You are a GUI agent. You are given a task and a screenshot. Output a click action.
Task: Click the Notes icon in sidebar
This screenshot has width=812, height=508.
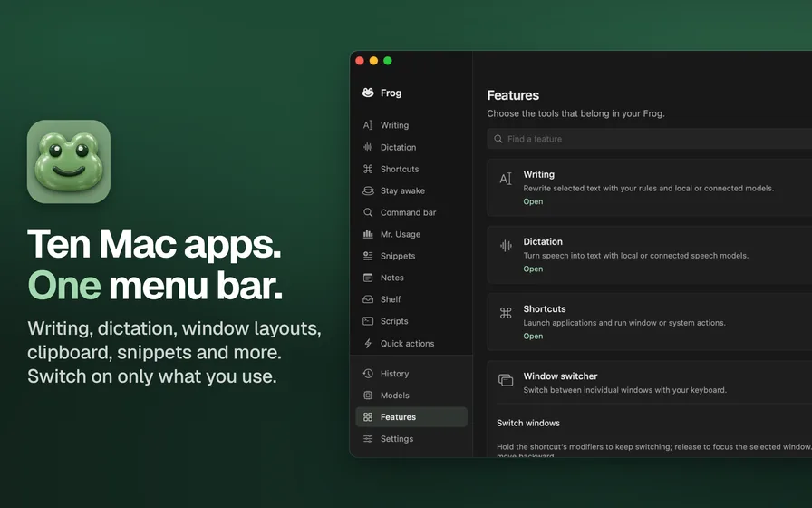pos(368,278)
